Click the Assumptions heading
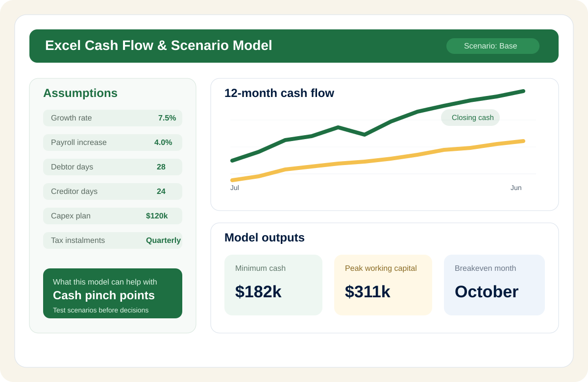 80,93
